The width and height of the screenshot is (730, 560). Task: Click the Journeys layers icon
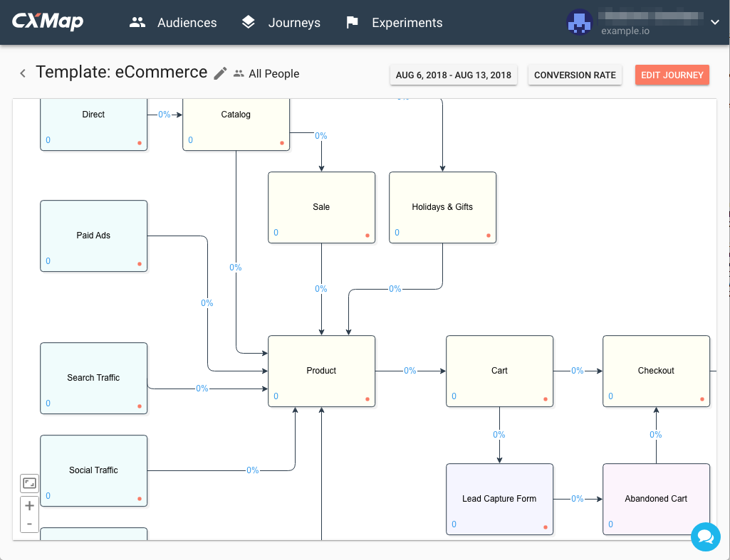pyautogui.click(x=248, y=22)
